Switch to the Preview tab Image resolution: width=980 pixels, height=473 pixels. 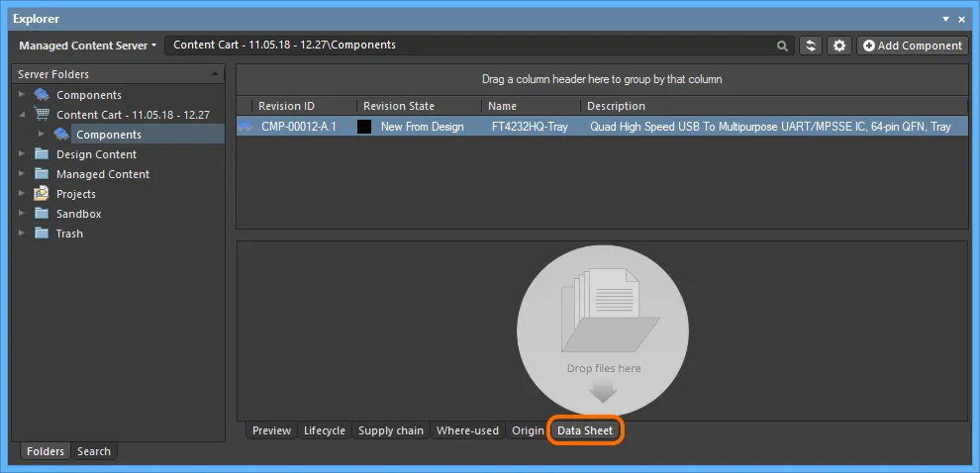pyautogui.click(x=271, y=430)
